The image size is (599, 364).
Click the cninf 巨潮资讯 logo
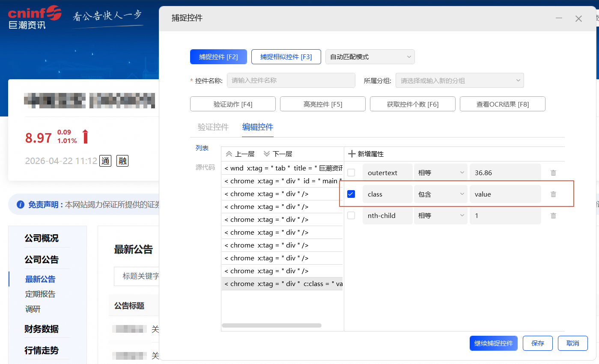pos(35,17)
